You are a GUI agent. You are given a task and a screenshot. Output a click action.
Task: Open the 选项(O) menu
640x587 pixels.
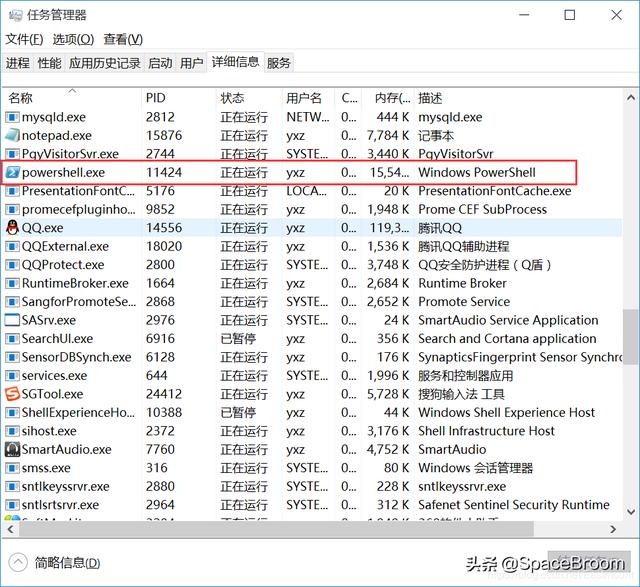73,40
